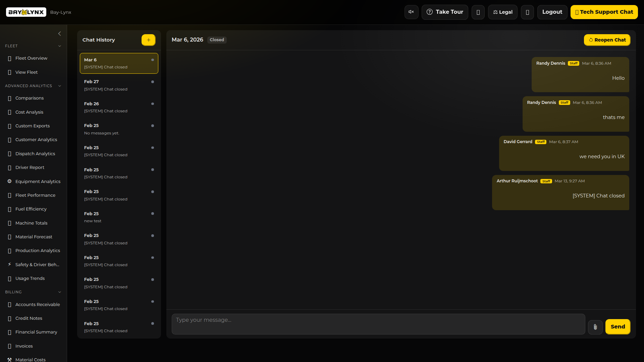
Task: Collapse the Advanced Analytics section
Action: 59,86
